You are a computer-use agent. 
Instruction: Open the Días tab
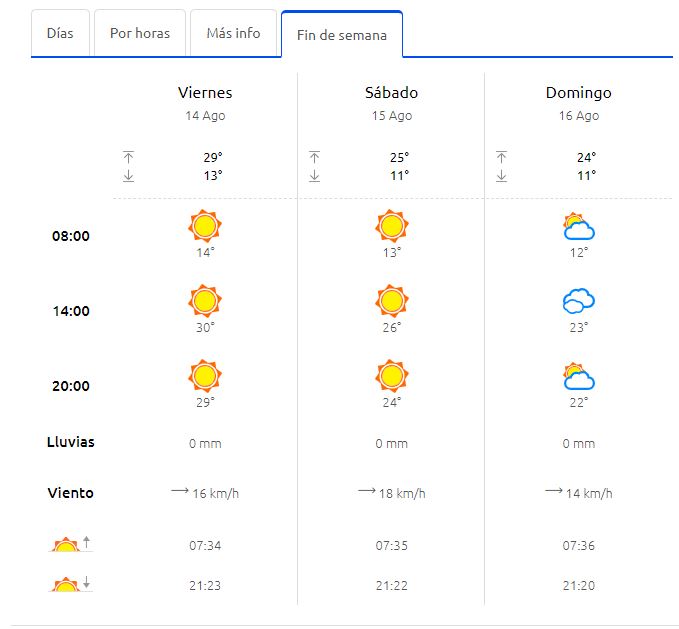(x=60, y=33)
